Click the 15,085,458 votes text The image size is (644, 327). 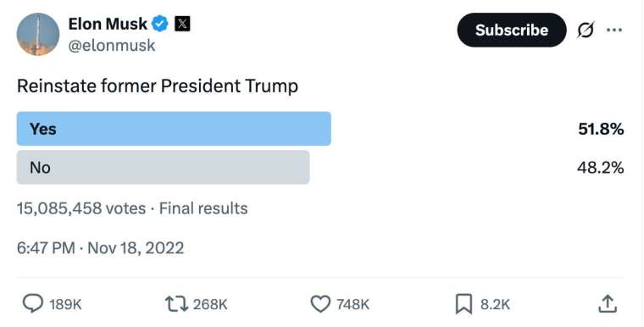coord(81,208)
